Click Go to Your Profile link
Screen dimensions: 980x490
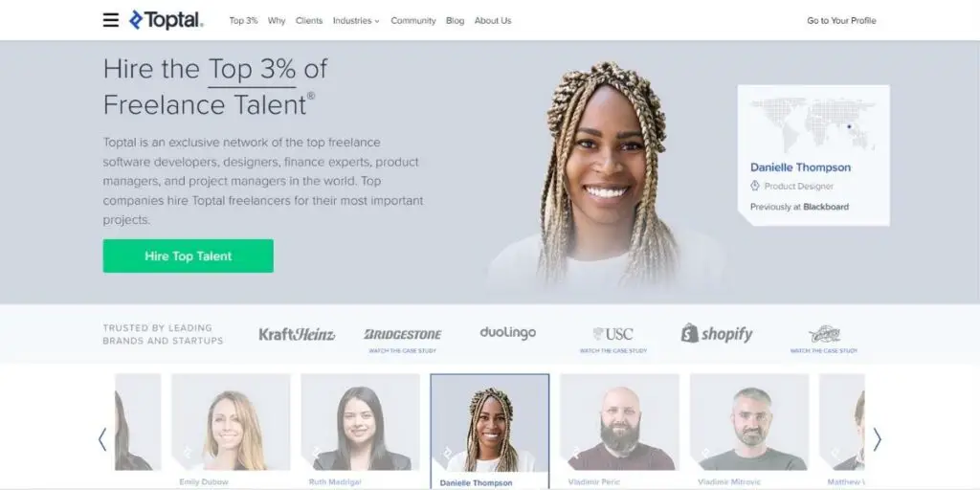tap(841, 21)
